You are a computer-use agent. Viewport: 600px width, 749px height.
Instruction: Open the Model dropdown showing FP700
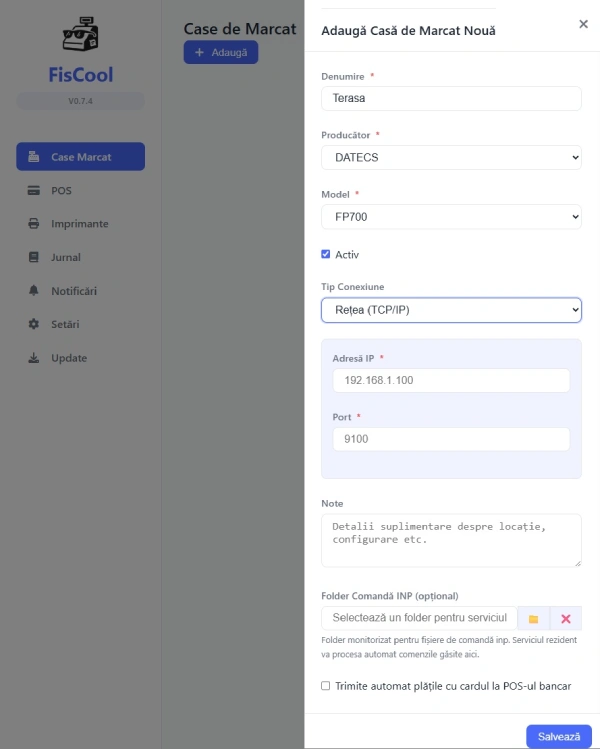[451, 217]
